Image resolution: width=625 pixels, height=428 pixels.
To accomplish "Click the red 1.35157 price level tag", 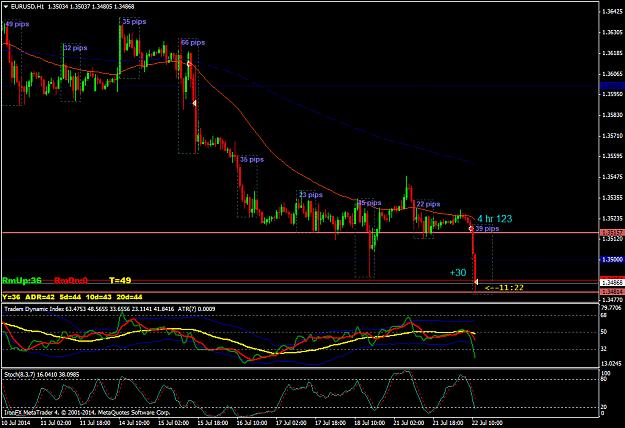I will click(x=612, y=232).
